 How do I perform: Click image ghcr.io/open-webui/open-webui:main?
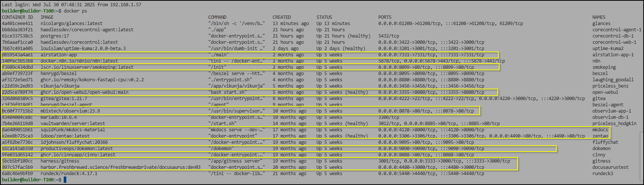pos(84,92)
